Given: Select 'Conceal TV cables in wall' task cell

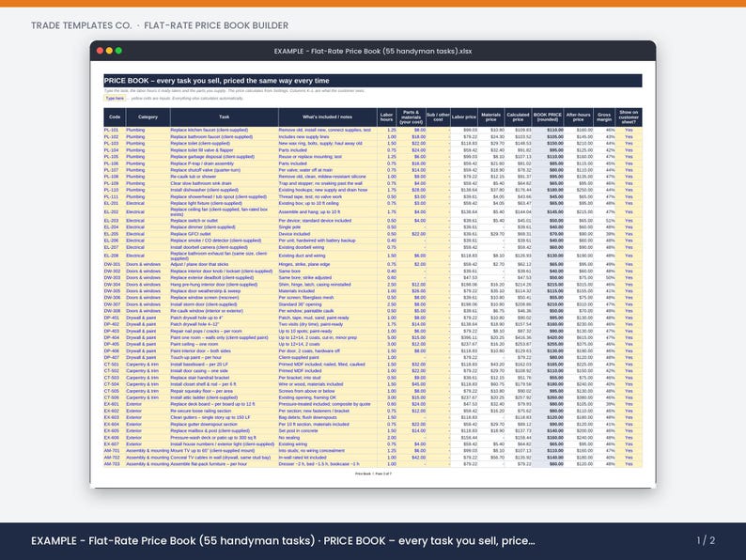Looking at the screenshot, I should (x=225, y=458).
